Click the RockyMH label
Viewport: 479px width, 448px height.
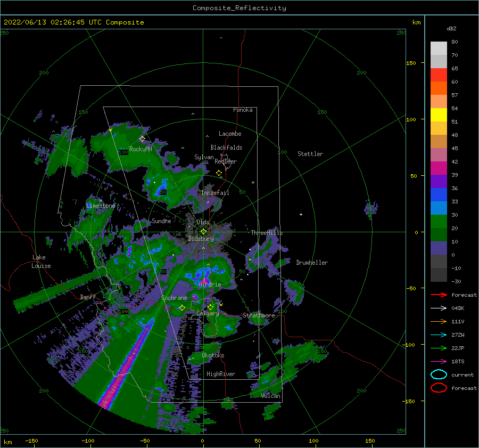tap(141, 149)
